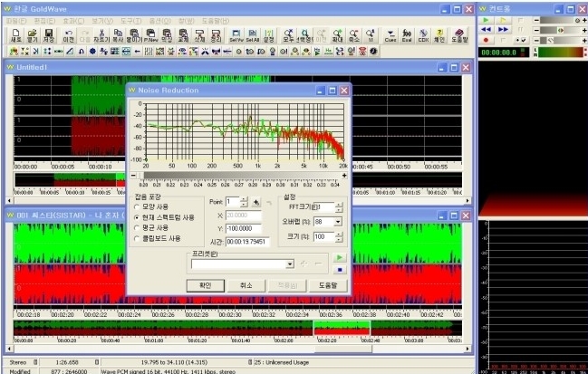Screen dimensions: 588x374
Task: Click the Y value input field
Action: (244, 228)
